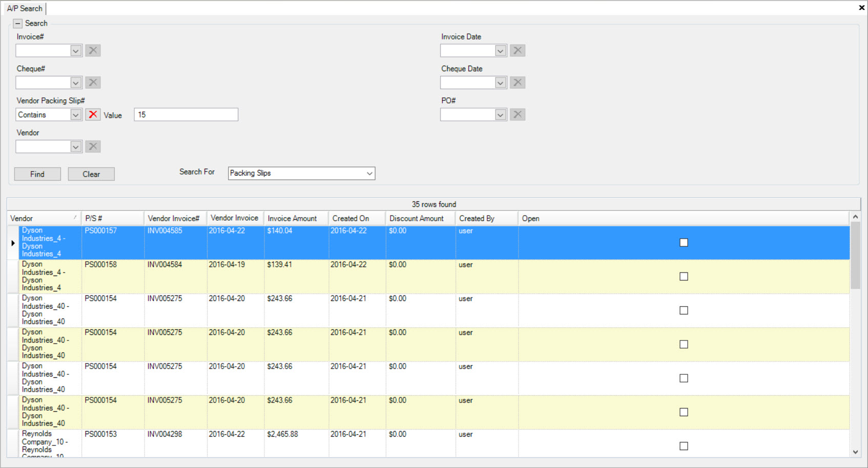The width and height of the screenshot is (868, 468).
Task: Sort by the Invoice Amount column header
Action: [296, 218]
